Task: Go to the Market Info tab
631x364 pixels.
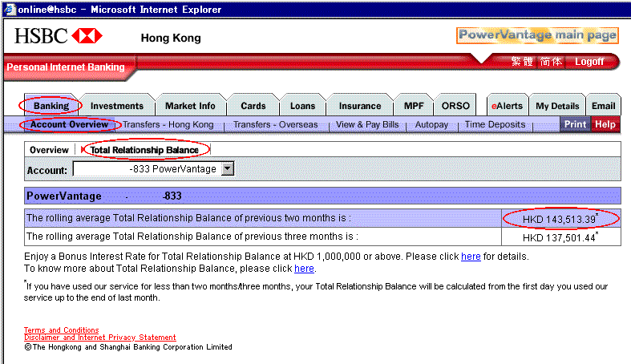Action: [190, 106]
